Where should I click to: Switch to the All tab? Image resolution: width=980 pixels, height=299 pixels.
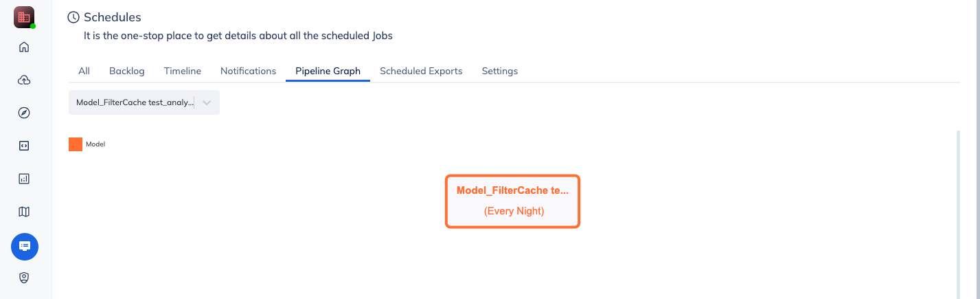coord(84,71)
